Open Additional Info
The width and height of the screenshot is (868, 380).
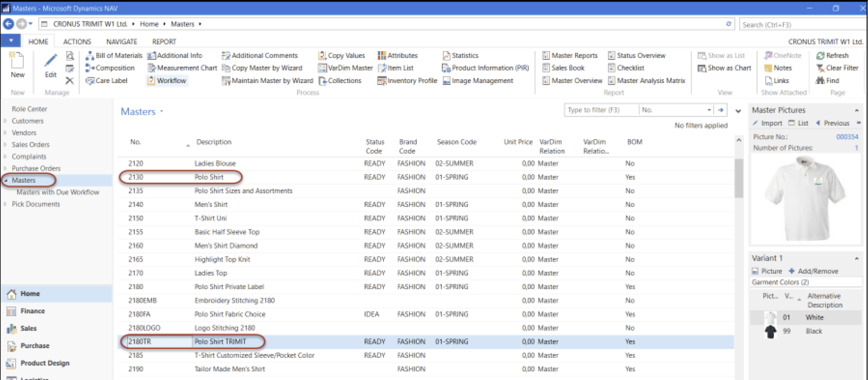tap(175, 55)
